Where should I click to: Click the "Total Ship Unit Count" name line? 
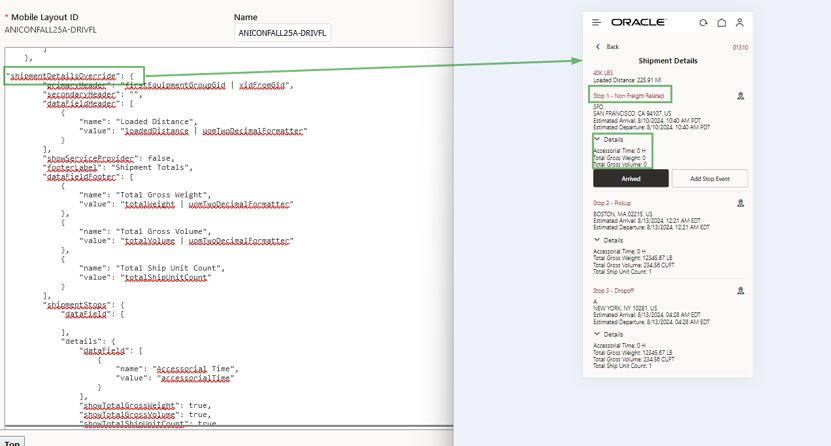click(x=152, y=268)
